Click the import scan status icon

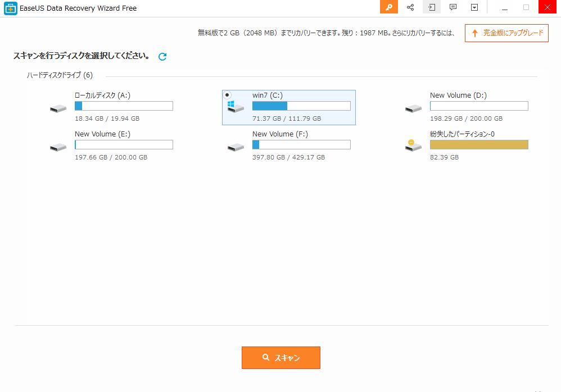pyautogui.click(x=432, y=7)
